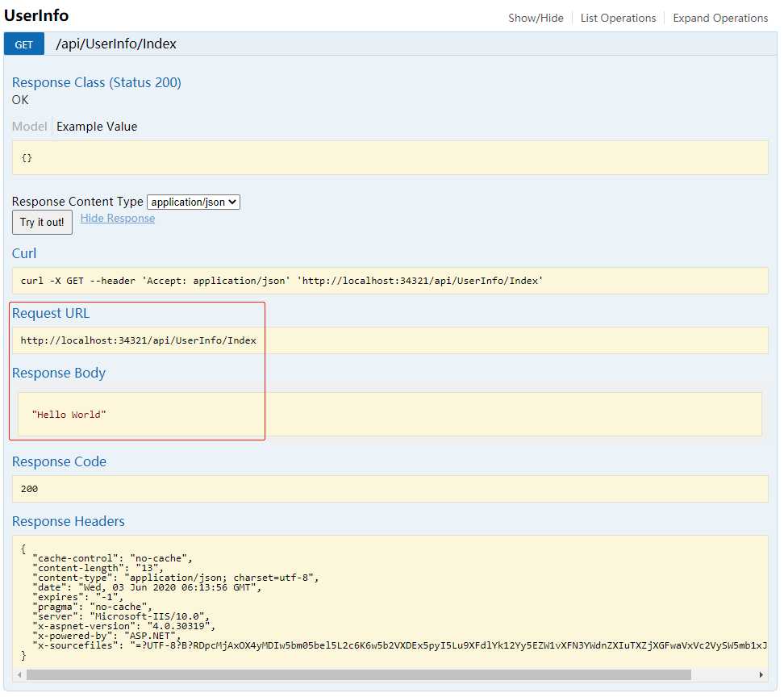
Task: Click the Response Class (Status 200) heading
Action: click(x=97, y=82)
